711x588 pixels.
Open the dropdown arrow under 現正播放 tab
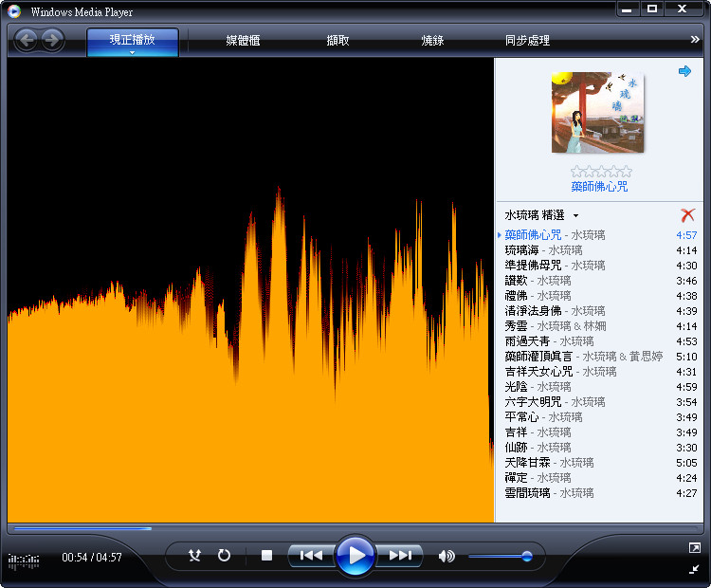coord(133,52)
